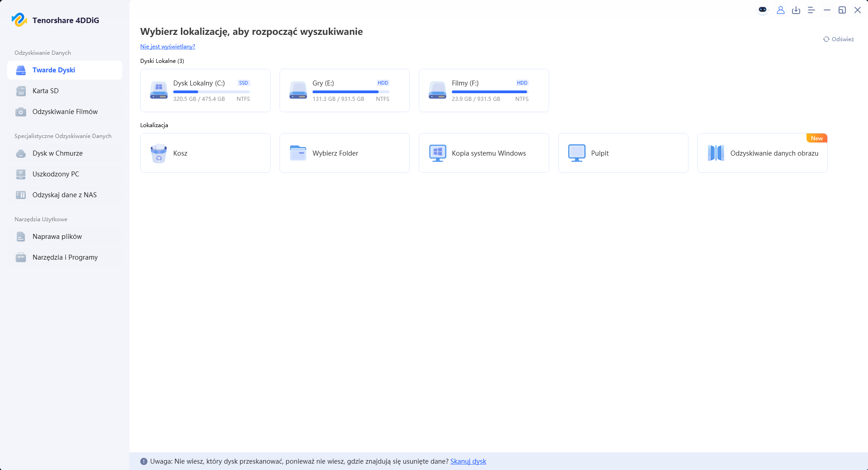
Task: Open Karta SD recovery section
Action: (65, 91)
